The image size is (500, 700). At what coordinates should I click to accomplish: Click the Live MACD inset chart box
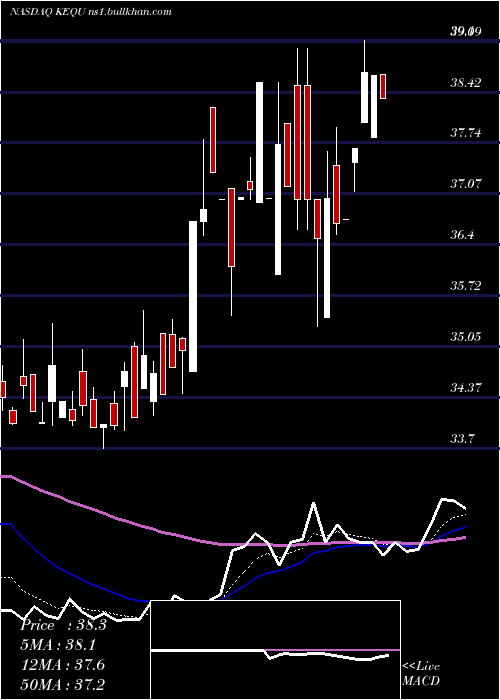[x=275, y=650]
